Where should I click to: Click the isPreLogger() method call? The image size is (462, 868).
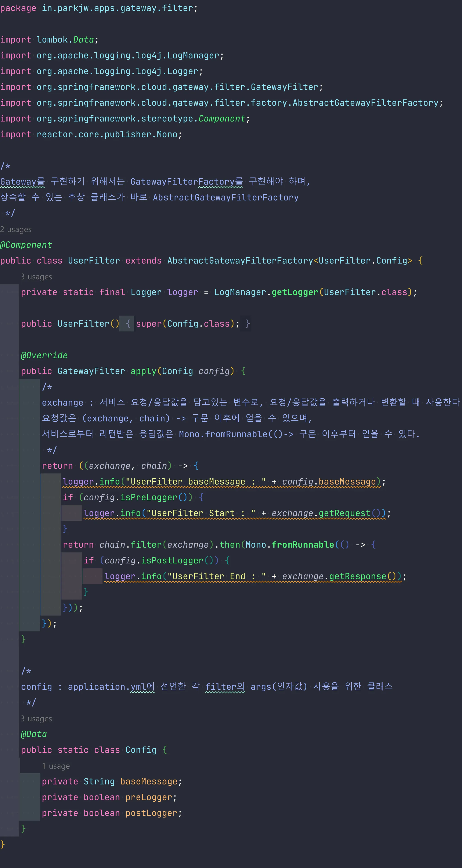click(148, 498)
